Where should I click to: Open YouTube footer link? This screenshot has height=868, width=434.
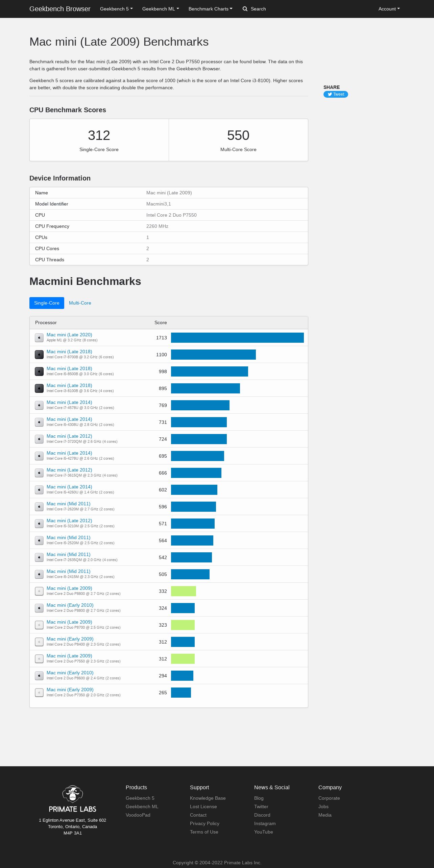click(x=264, y=832)
